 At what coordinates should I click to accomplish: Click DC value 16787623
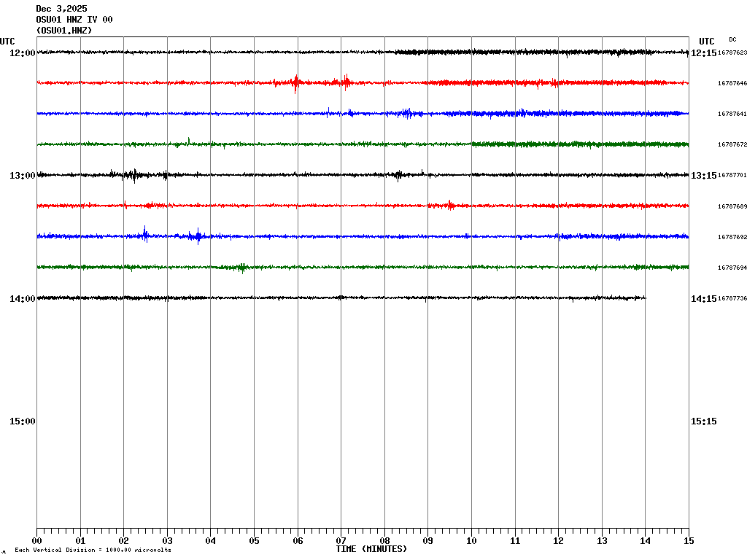(x=732, y=53)
